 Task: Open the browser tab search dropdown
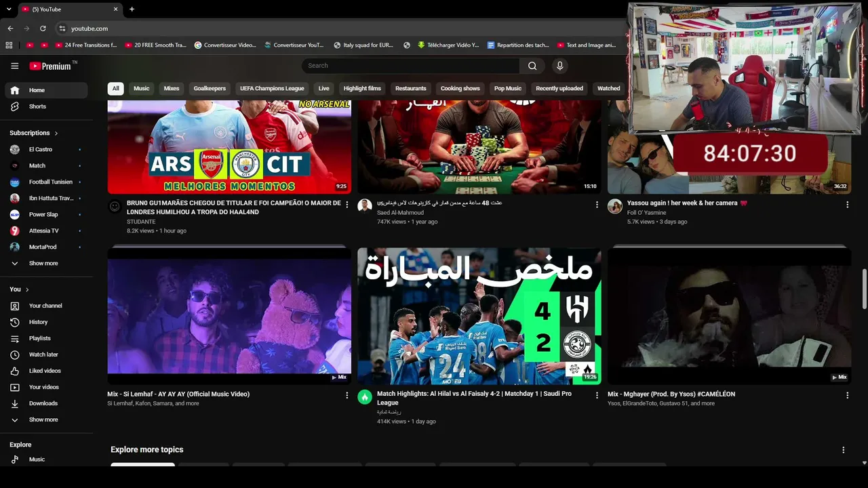[x=9, y=9]
